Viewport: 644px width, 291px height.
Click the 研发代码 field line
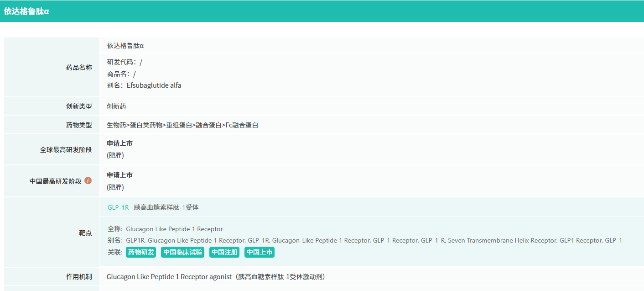click(x=125, y=62)
